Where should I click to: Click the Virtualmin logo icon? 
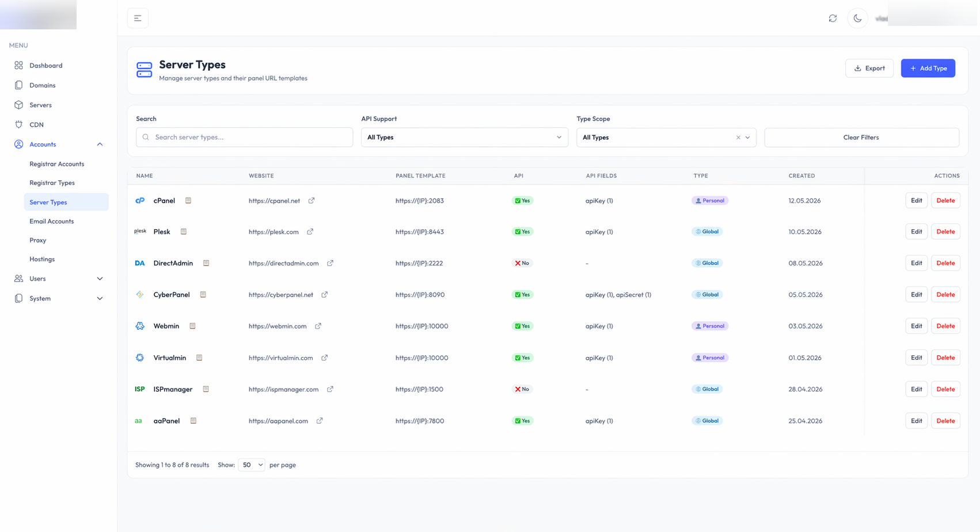[x=140, y=358]
